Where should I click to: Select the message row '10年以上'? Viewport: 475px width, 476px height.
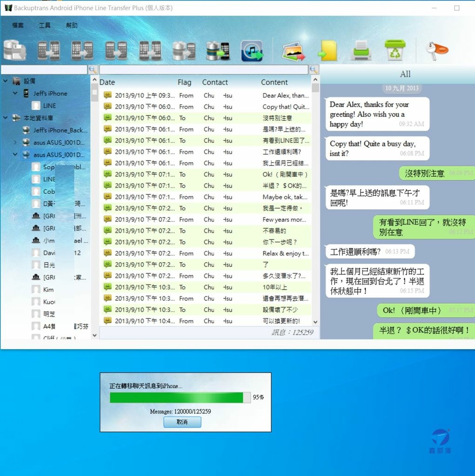point(206,287)
